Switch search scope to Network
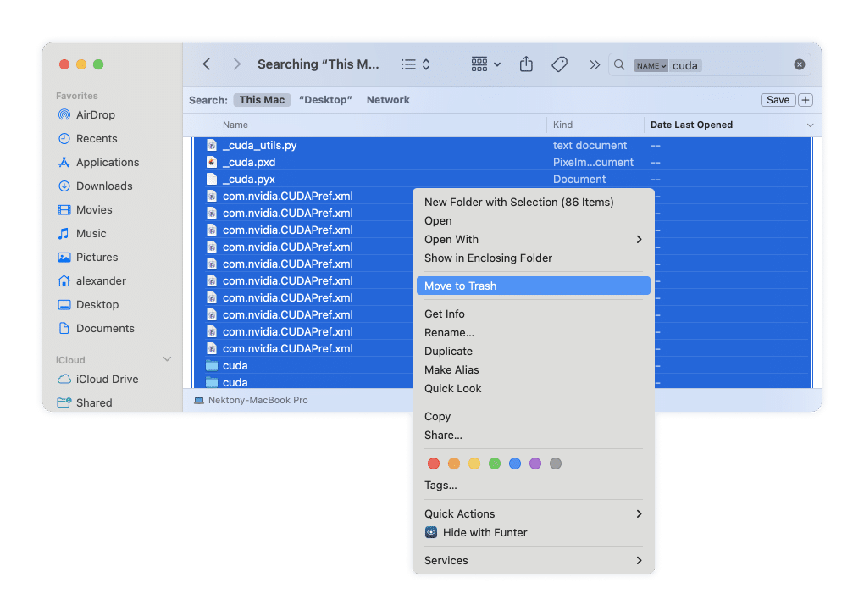The image size is (864, 616). click(388, 100)
